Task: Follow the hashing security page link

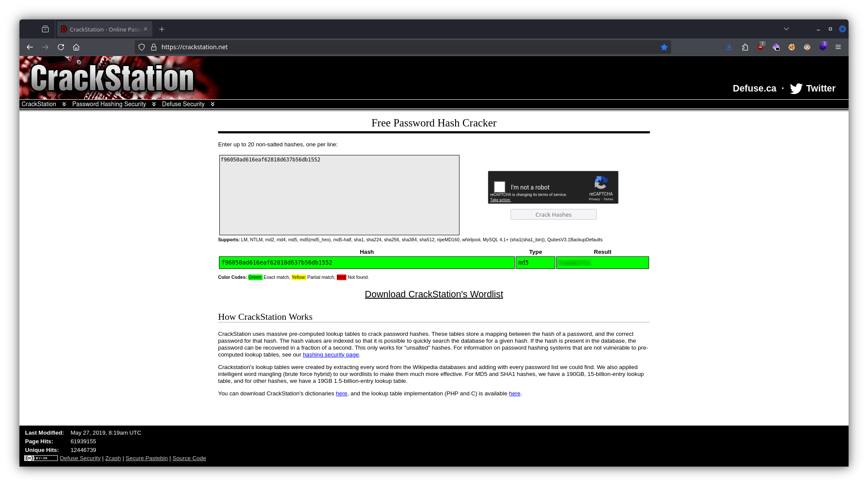Action: tap(331, 355)
